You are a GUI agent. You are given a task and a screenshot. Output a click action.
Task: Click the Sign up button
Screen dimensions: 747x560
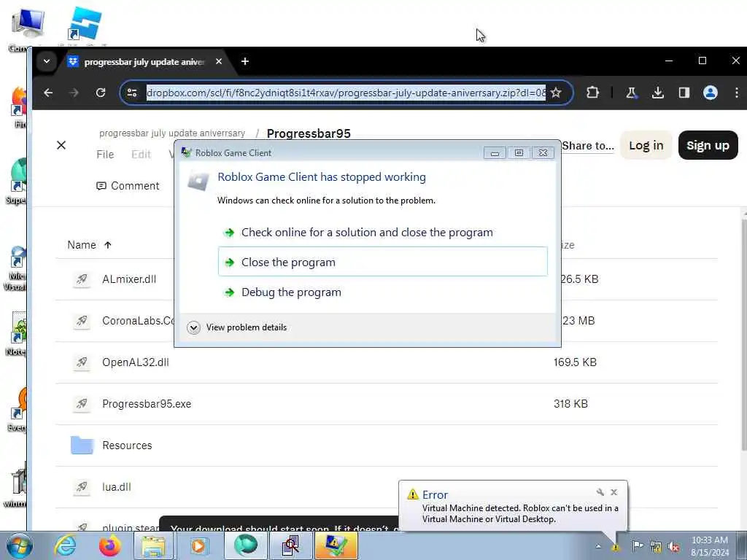708,145
